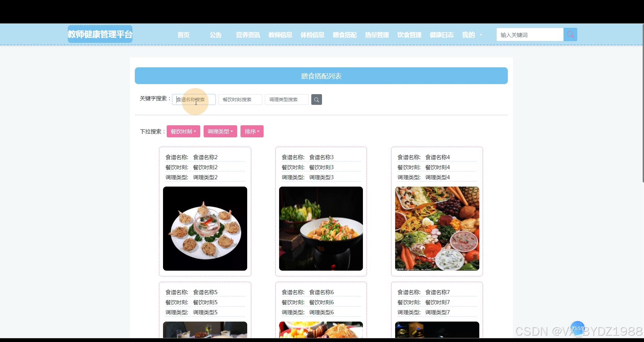Click the text 餐饮时刻7
644x342 pixels.
point(437,302)
